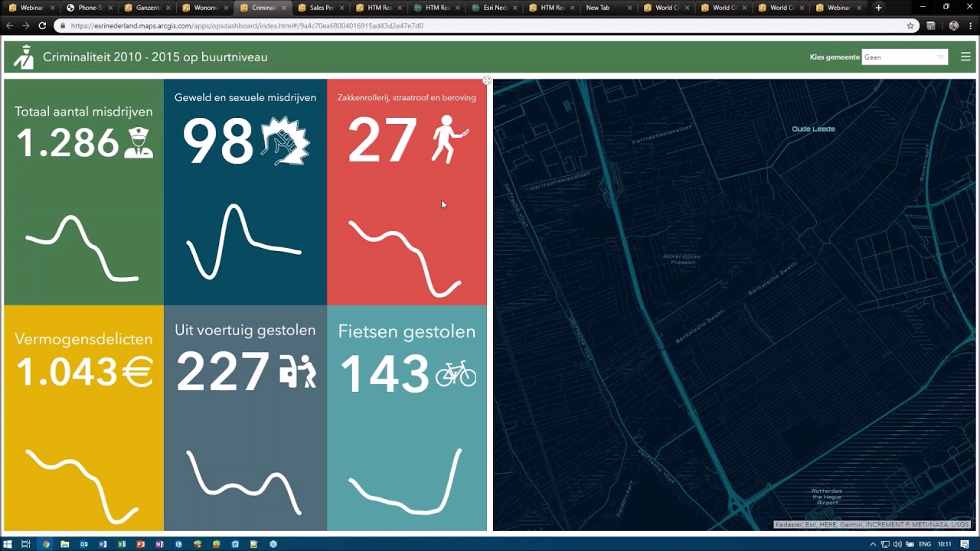Click the bicycle icon beside 143
Image resolution: width=980 pixels, height=551 pixels.
click(456, 373)
